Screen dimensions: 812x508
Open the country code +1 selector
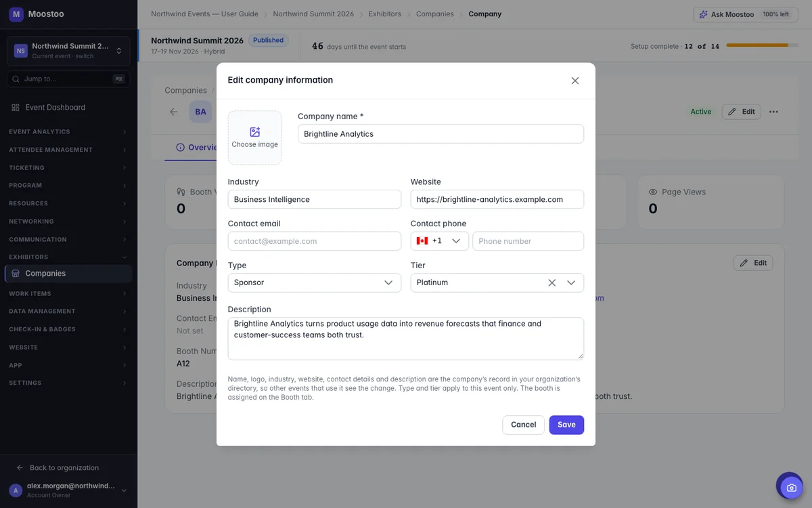click(440, 241)
